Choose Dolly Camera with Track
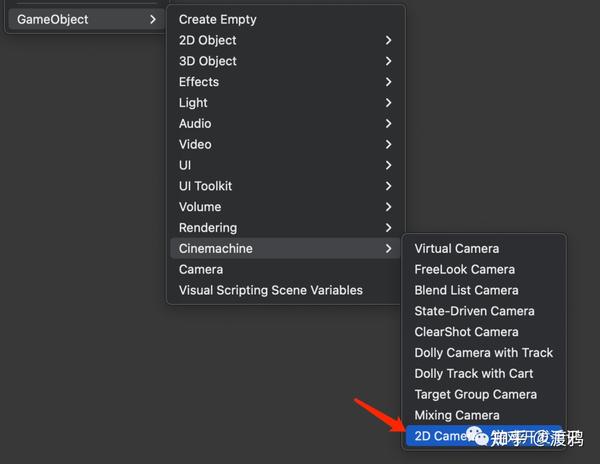Viewport: 600px width, 464px height. [484, 353]
